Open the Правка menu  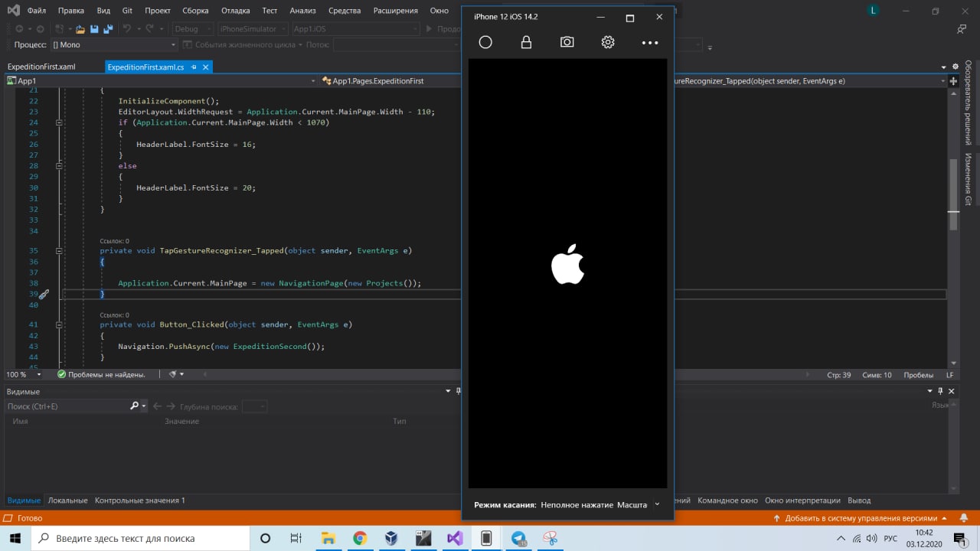pyautogui.click(x=70, y=11)
